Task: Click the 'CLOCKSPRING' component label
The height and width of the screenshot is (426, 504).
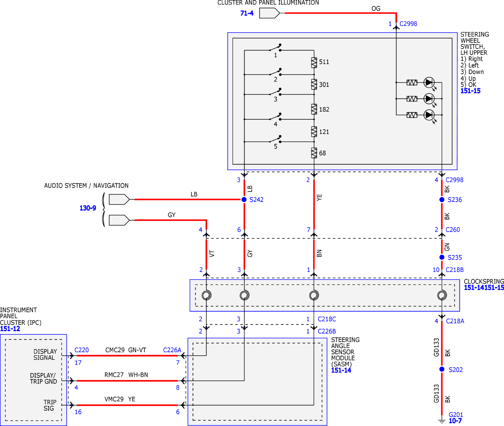Action: click(484, 281)
